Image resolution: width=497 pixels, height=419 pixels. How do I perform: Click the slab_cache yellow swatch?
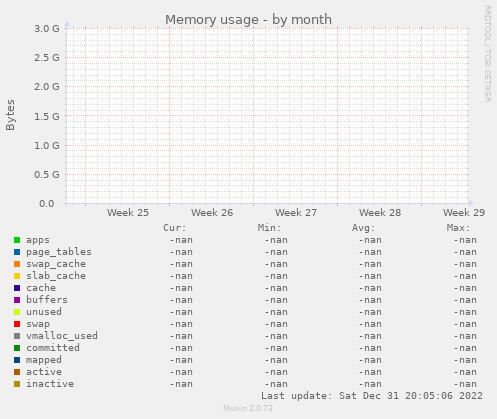click(17, 276)
